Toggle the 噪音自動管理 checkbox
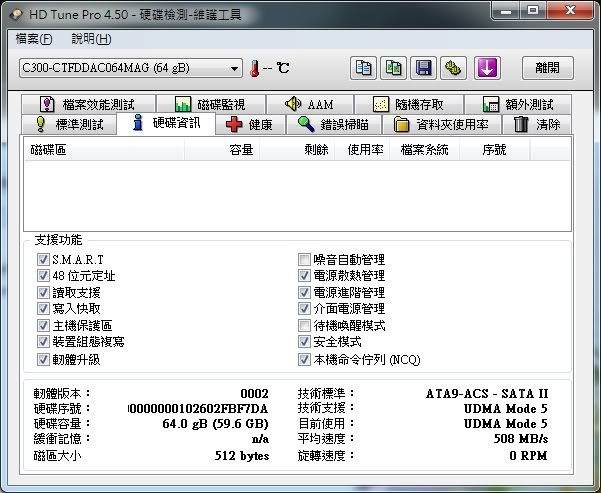 pos(304,260)
